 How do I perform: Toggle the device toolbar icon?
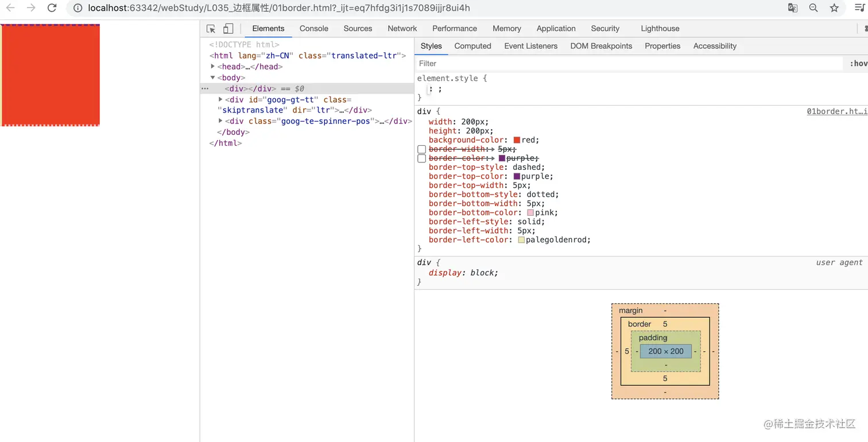pos(228,29)
